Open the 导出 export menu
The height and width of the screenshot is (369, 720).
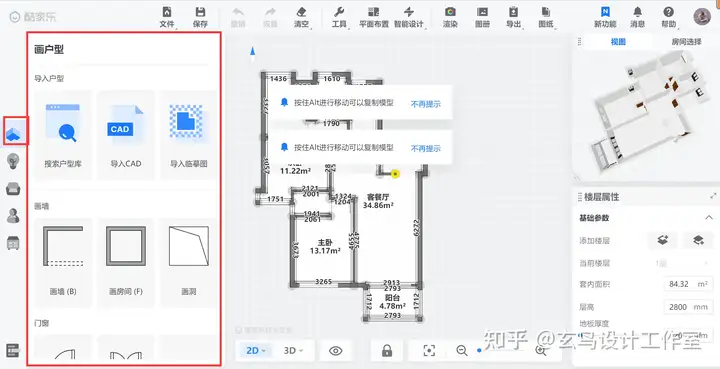[x=513, y=17]
